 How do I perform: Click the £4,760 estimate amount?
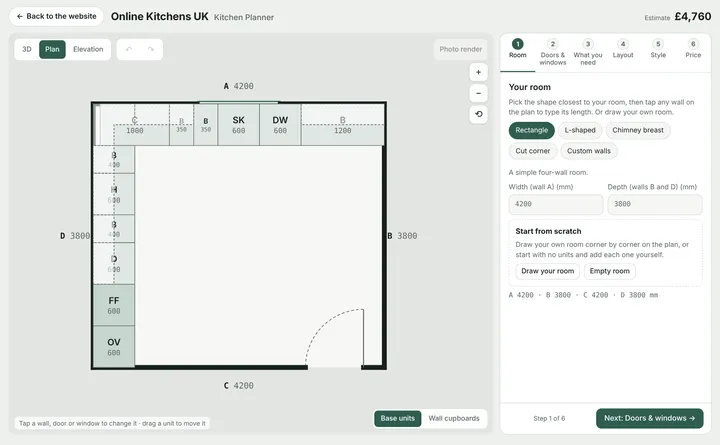click(x=692, y=17)
